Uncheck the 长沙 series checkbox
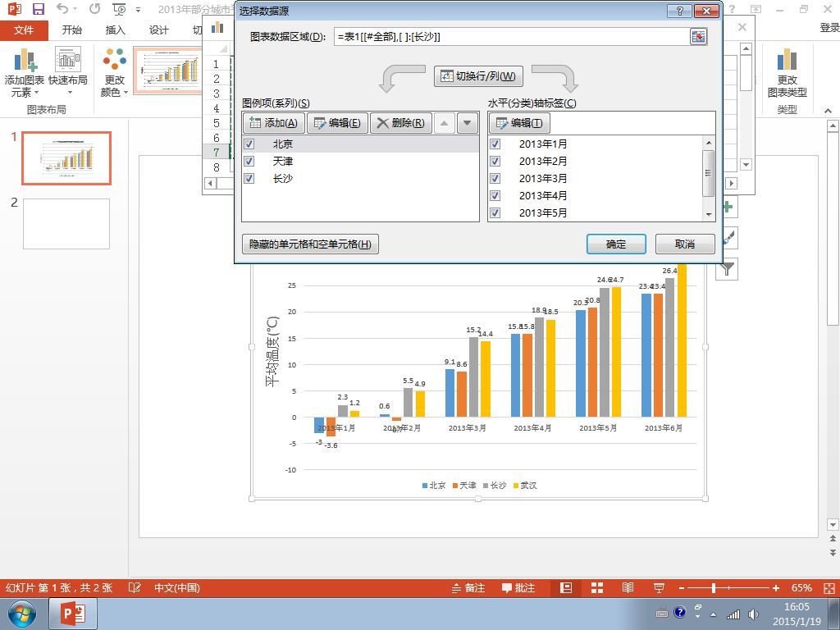The width and height of the screenshot is (840, 630). click(249, 178)
